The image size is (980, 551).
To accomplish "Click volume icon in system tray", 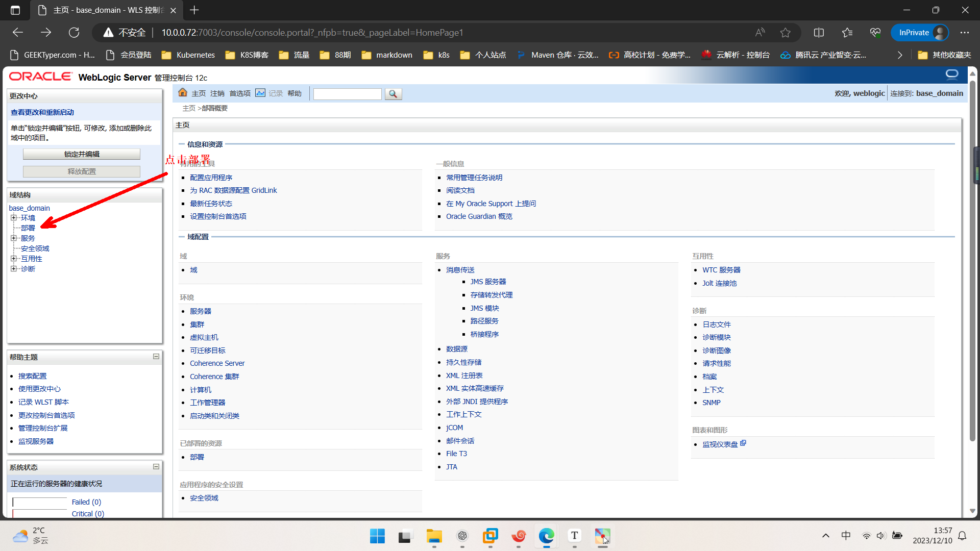I will point(881,536).
